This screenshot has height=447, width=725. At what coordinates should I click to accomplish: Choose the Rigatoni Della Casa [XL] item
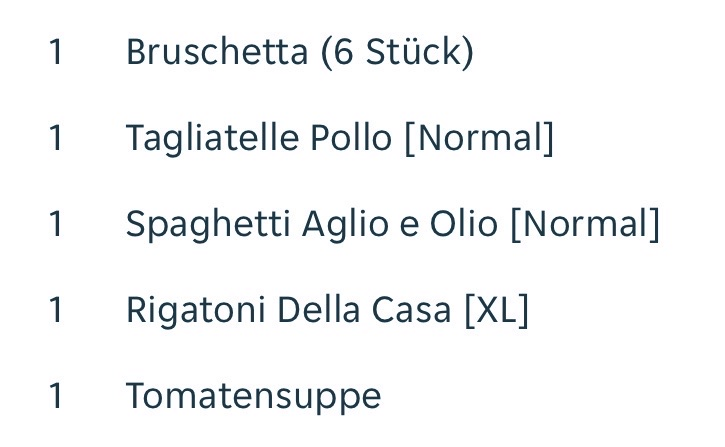click(327, 311)
